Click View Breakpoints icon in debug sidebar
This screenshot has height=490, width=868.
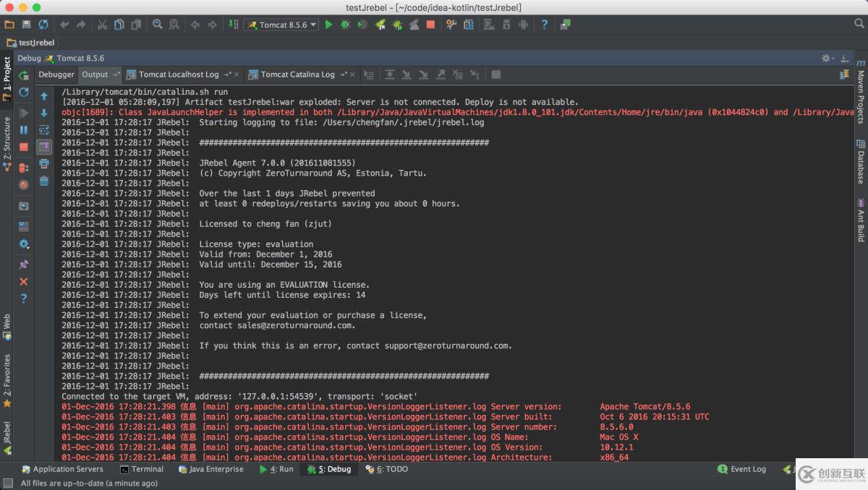tap(24, 168)
